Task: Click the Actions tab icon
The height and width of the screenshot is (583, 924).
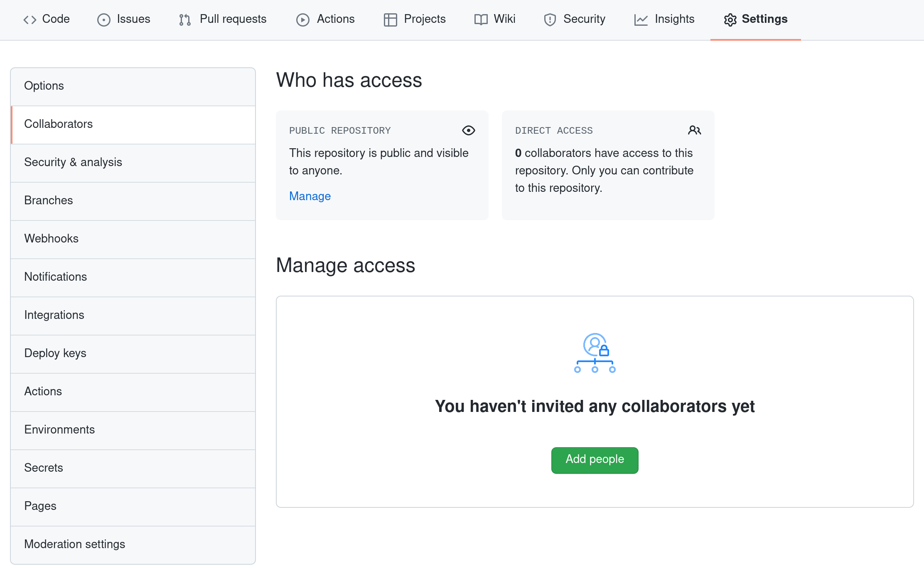Action: (302, 19)
